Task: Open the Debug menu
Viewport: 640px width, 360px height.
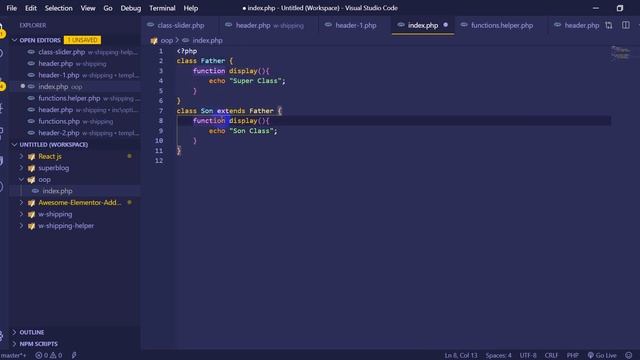Action: point(131,8)
